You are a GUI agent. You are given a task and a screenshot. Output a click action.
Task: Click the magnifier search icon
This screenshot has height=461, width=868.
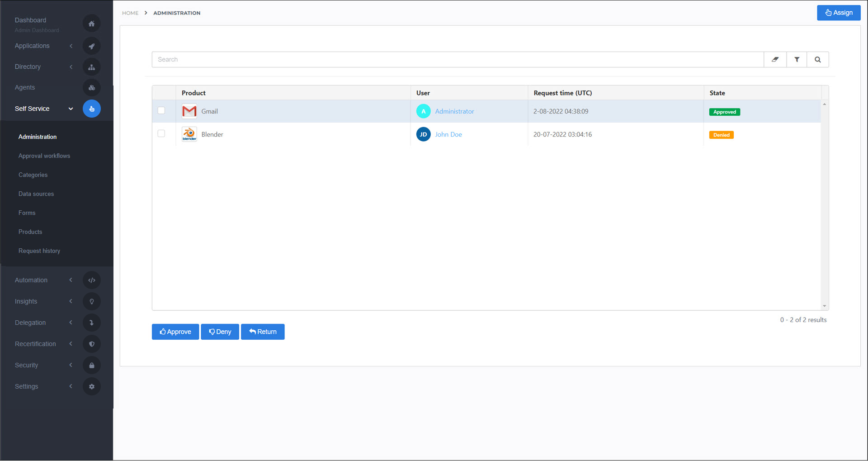(818, 59)
